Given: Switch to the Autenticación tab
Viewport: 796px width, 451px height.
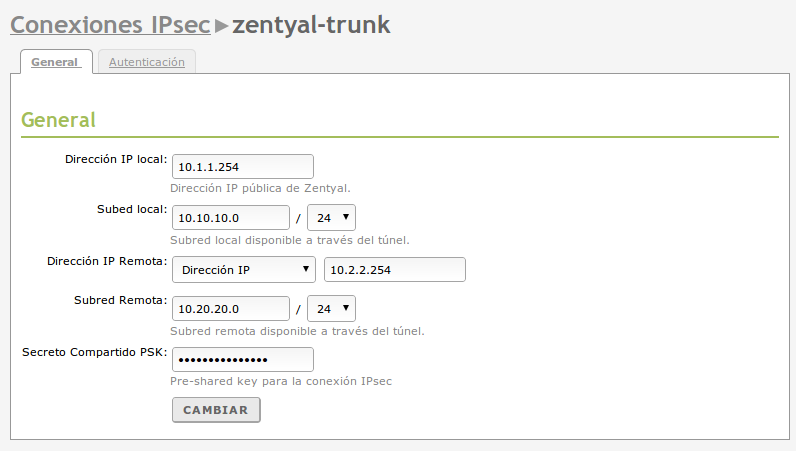Looking at the screenshot, I should pos(147,62).
